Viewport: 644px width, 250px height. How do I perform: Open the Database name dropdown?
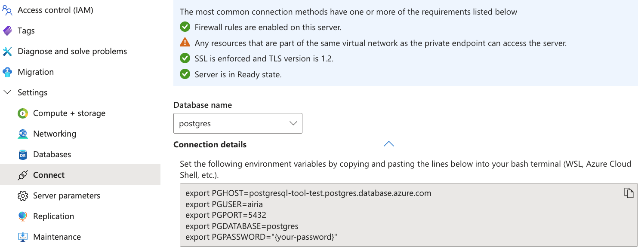pyautogui.click(x=238, y=123)
